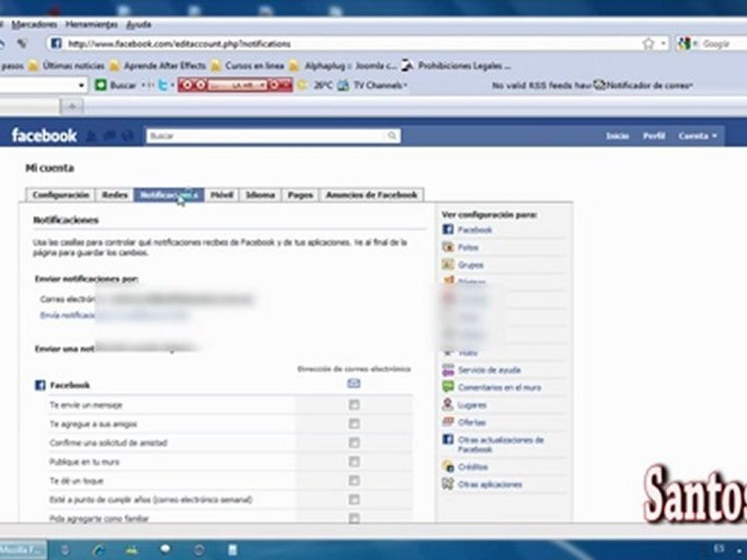Screen dimensions: 747x560
Task: Click Internet Explorer icon in taskbar
Action: click(99, 550)
